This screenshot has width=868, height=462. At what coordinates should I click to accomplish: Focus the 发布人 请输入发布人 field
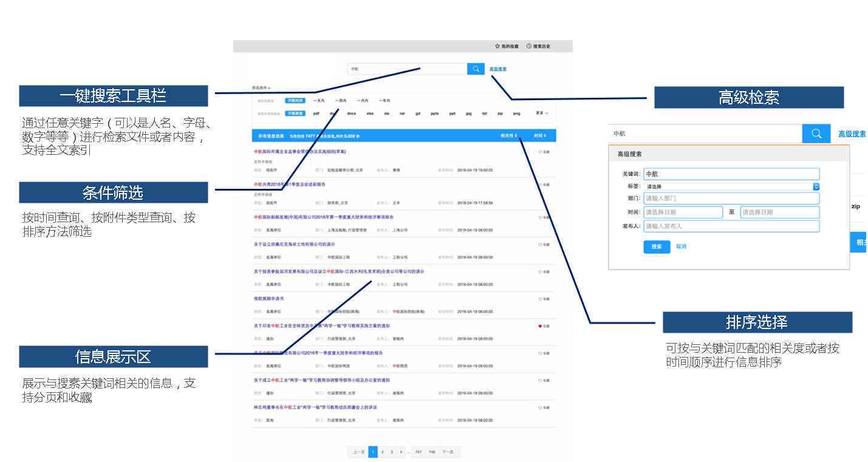(x=731, y=226)
